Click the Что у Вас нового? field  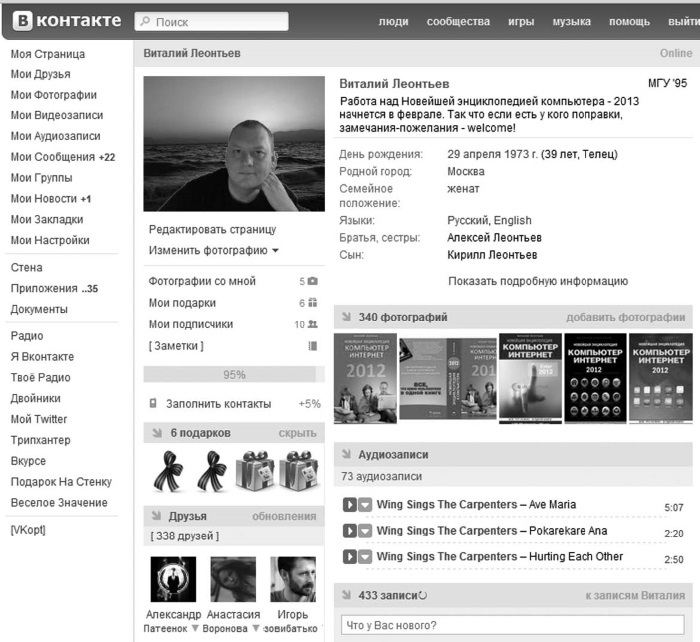(512, 625)
